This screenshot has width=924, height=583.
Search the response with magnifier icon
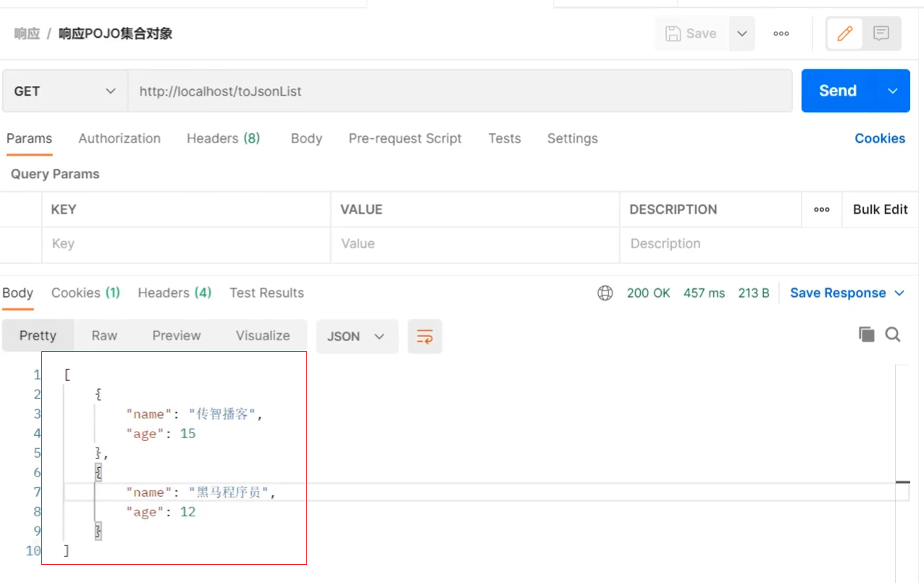tap(893, 334)
